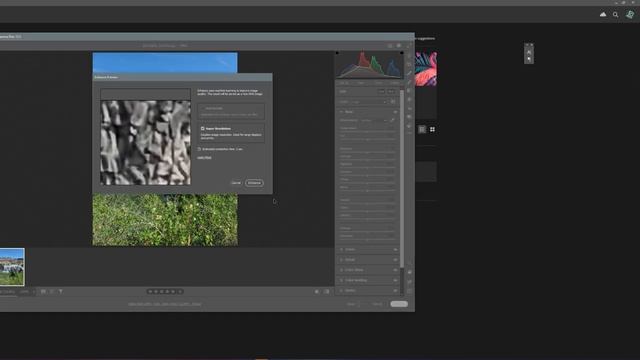Expand the Color Mixer panel
The width and height of the screenshot is (640, 360).
[x=341, y=270]
